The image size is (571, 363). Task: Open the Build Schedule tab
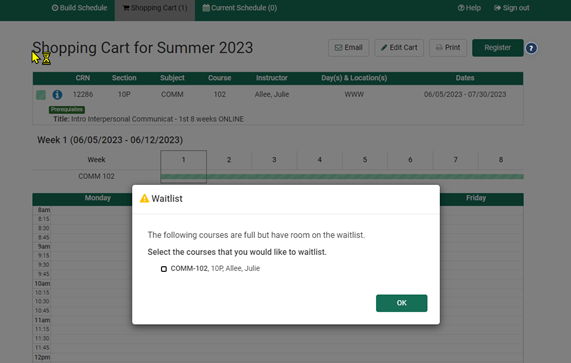(79, 8)
